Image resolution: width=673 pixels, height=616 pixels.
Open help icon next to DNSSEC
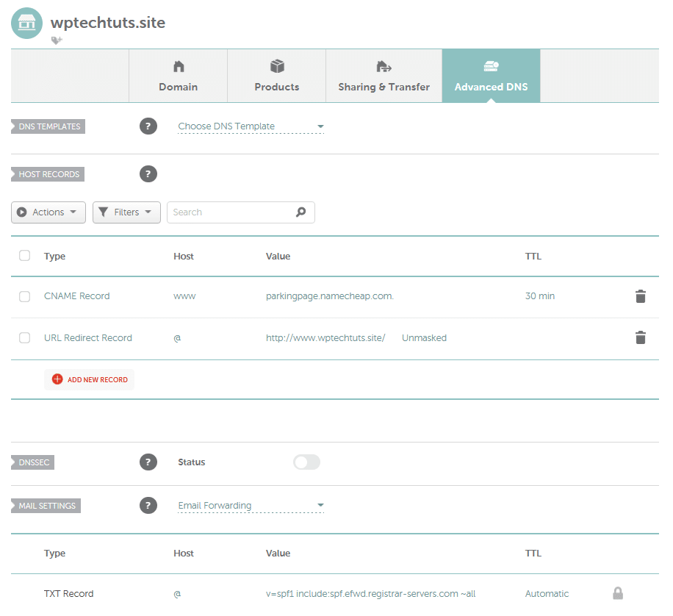[x=148, y=462]
